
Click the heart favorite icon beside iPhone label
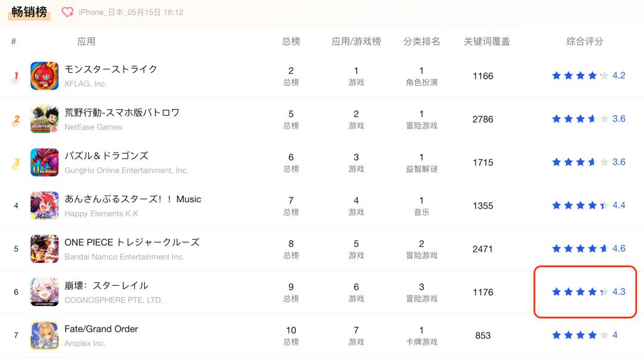tap(68, 13)
